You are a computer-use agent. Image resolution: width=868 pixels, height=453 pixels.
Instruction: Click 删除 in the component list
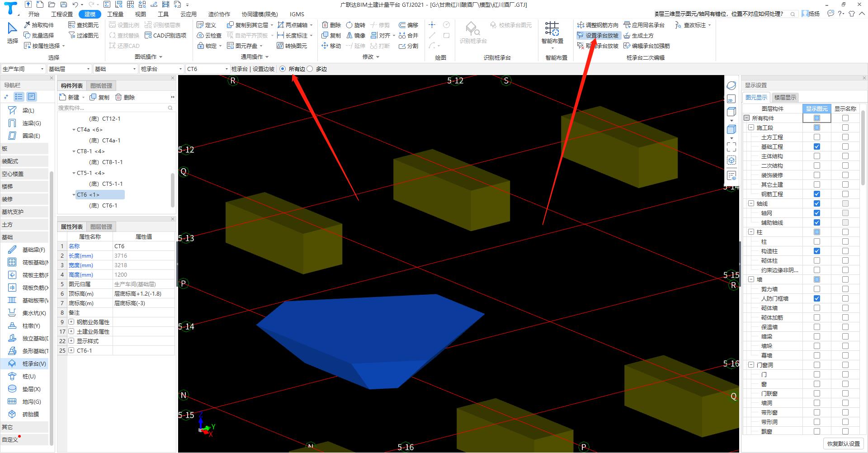tap(125, 97)
